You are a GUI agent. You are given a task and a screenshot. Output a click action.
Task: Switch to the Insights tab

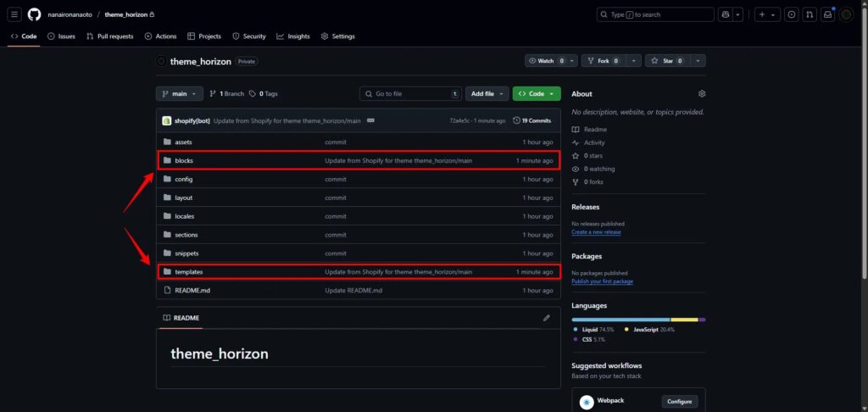click(293, 36)
